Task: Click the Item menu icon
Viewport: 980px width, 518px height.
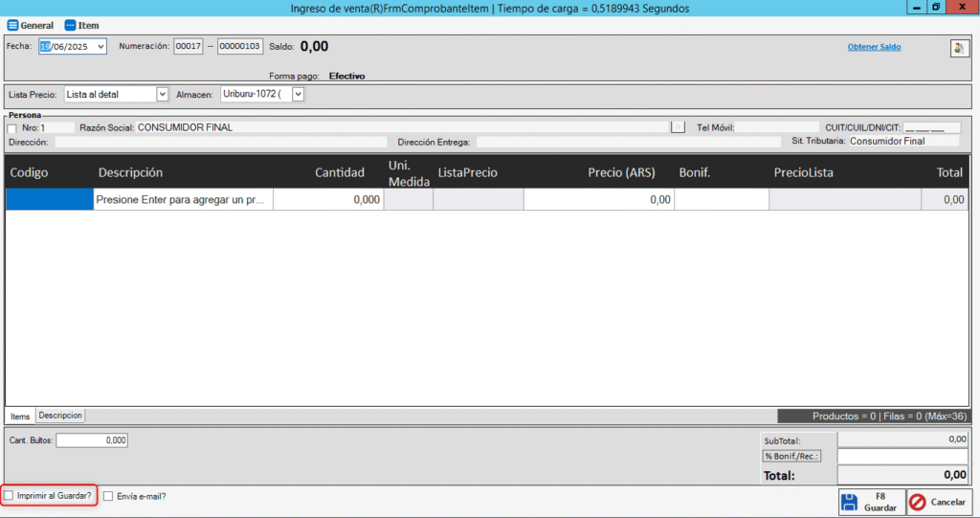Action: [70, 26]
